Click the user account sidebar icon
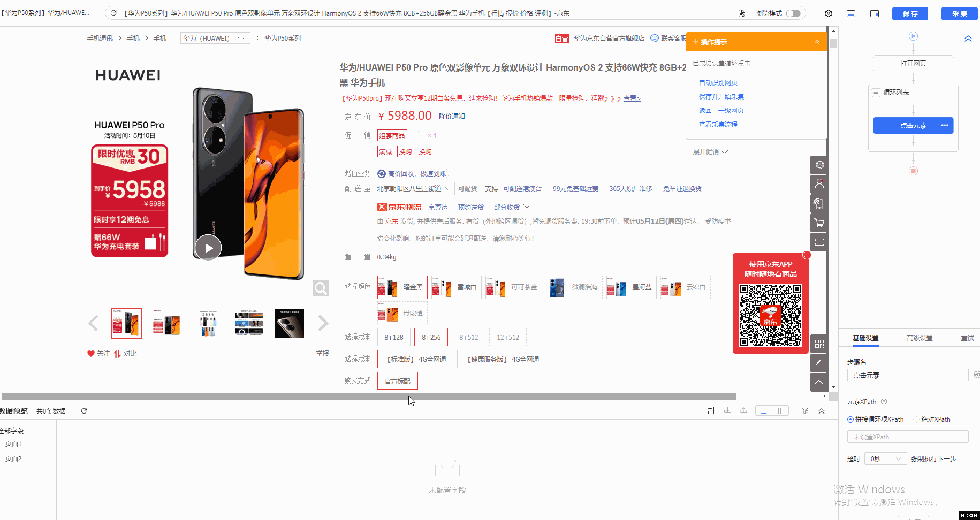Screen dimensions: 980x520 pyautogui.click(x=819, y=184)
